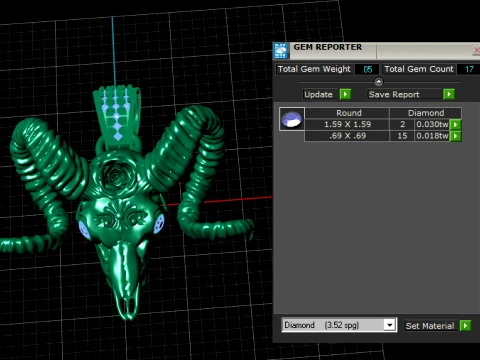Click the green arrow beside Set Material
This screenshot has height=360, width=480.
tap(465, 325)
